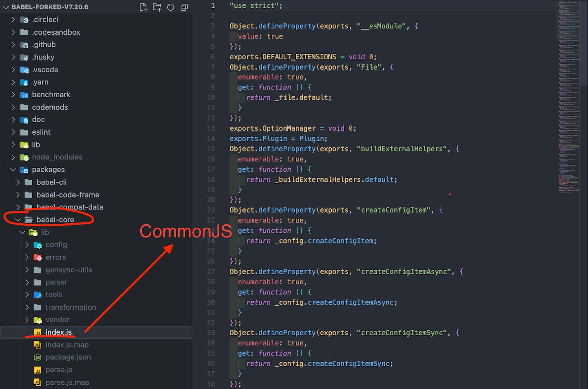Click the node_modules folder icon
Screen dimensions: 588x389
click(24, 157)
